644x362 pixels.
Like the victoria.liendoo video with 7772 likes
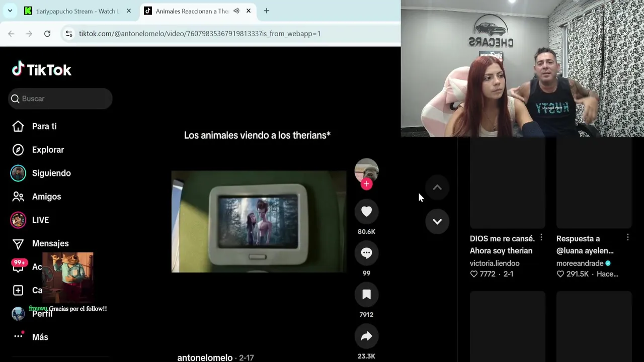click(473, 274)
